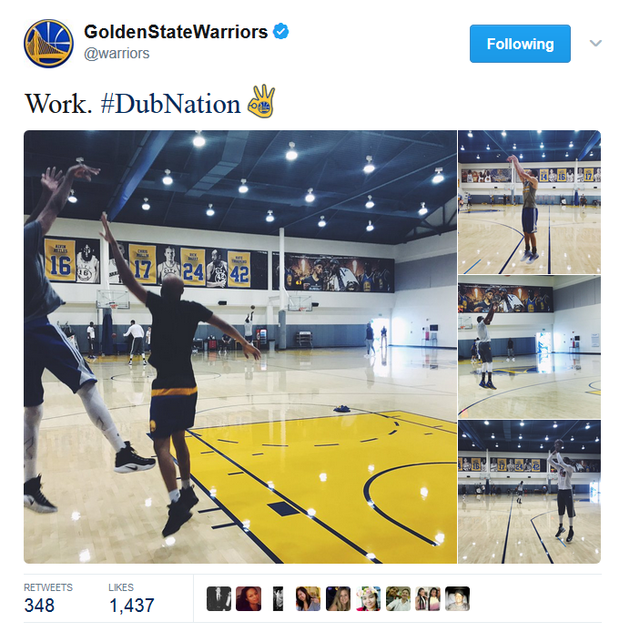Viewport: 640px width, 632px height.
Task: Open the @warriors handle link
Action: (x=117, y=53)
